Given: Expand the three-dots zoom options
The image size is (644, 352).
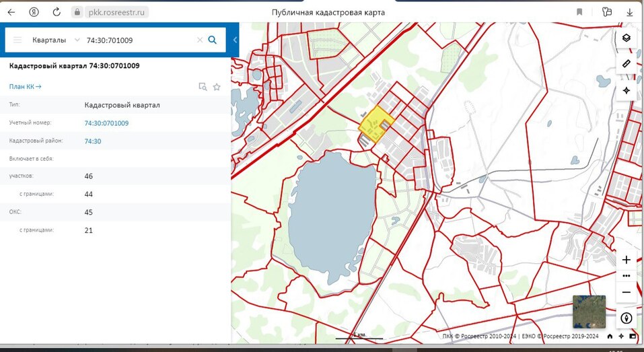Looking at the screenshot, I should (627, 276).
